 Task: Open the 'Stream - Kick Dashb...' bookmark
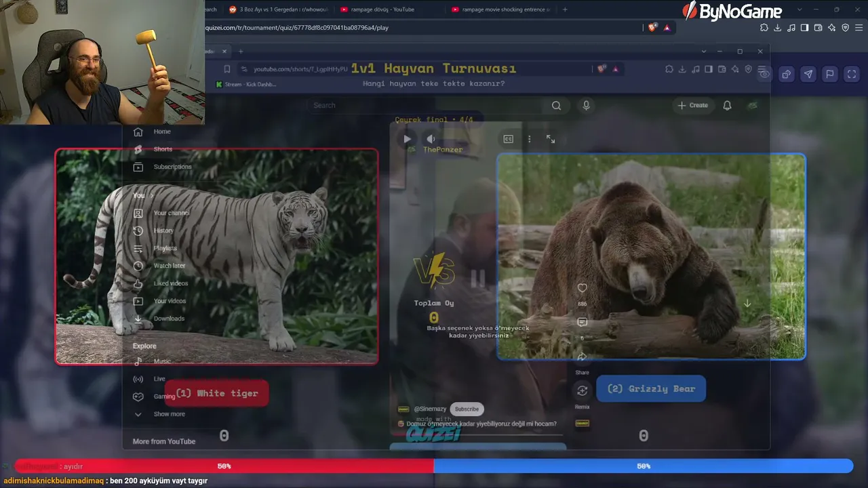(x=246, y=85)
